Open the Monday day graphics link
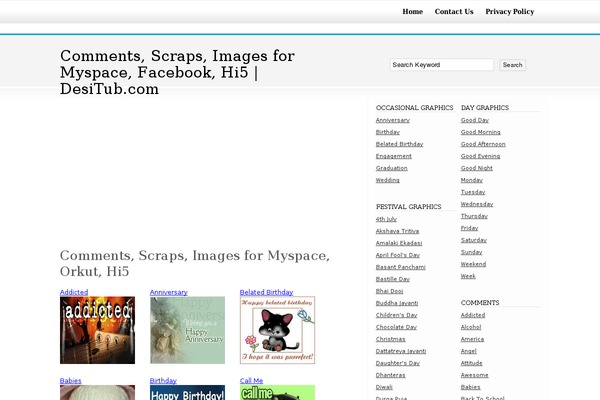Image resolution: width=600 pixels, height=400 pixels. point(472,180)
